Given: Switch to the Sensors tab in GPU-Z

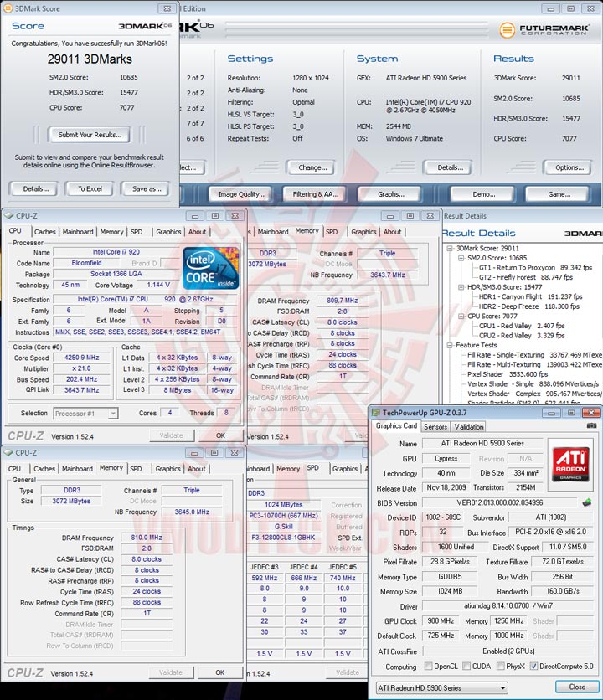Looking at the screenshot, I should 435,427.
